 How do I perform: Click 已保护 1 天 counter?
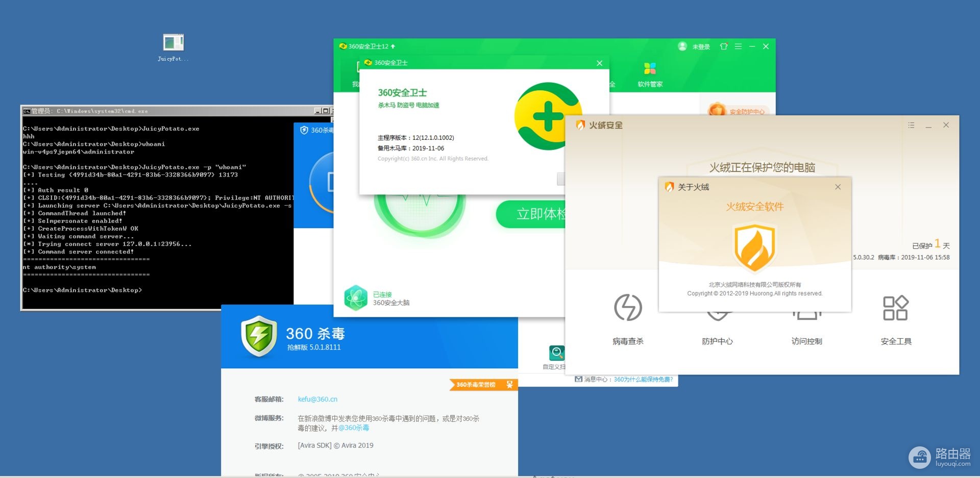[x=930, y=244]
